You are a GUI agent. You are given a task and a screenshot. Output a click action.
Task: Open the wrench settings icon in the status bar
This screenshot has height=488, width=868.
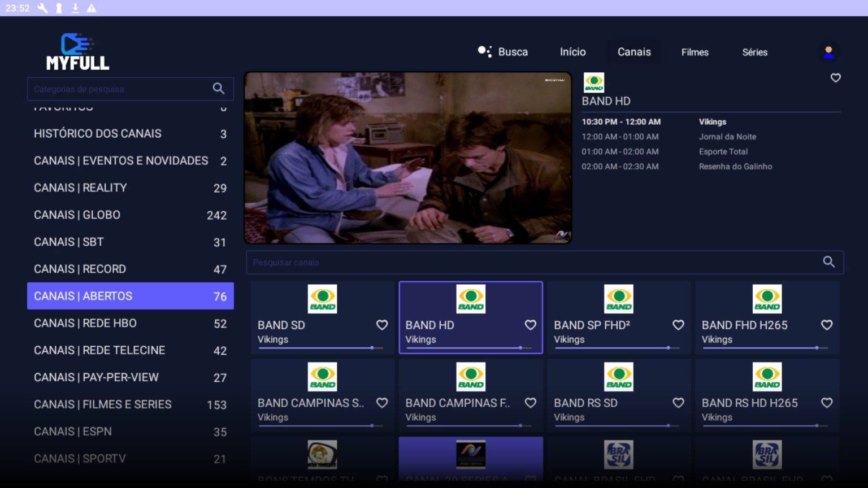(x=42, y=8)
